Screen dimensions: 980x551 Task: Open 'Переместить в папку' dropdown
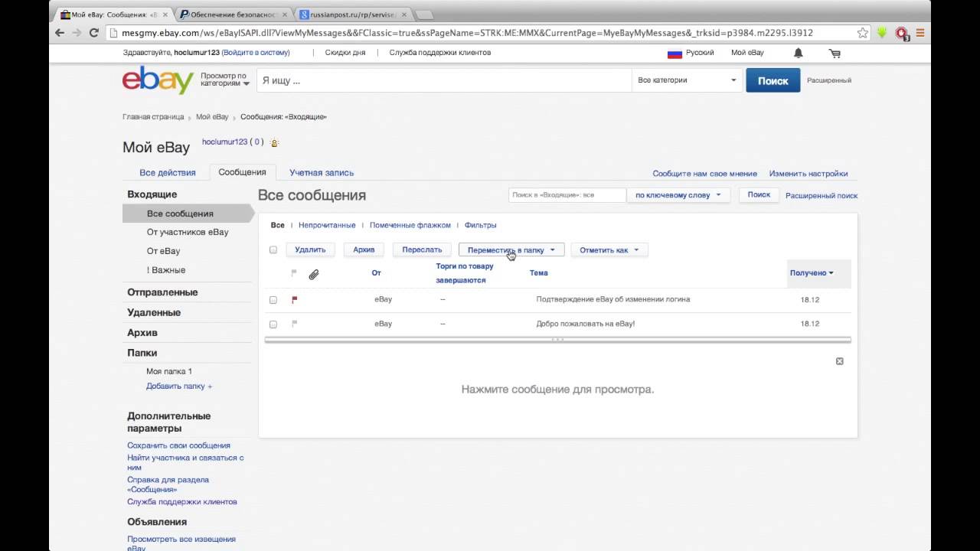pos(511,249)
